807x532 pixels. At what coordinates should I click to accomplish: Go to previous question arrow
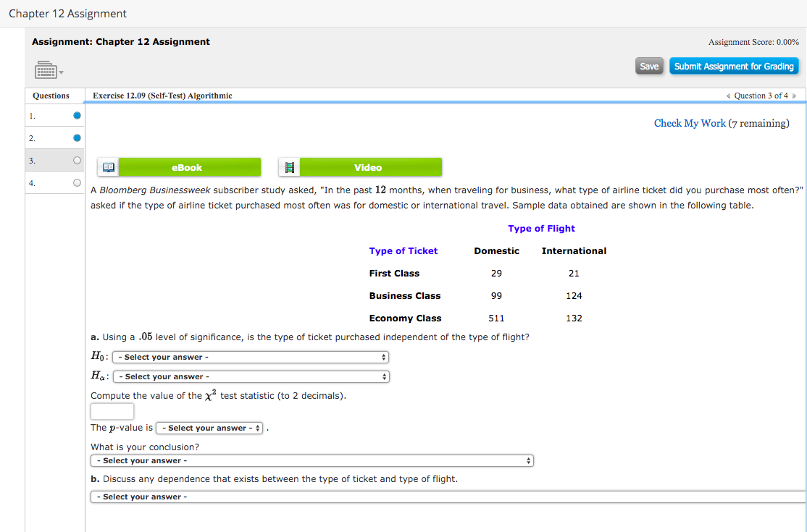(728, 96)
